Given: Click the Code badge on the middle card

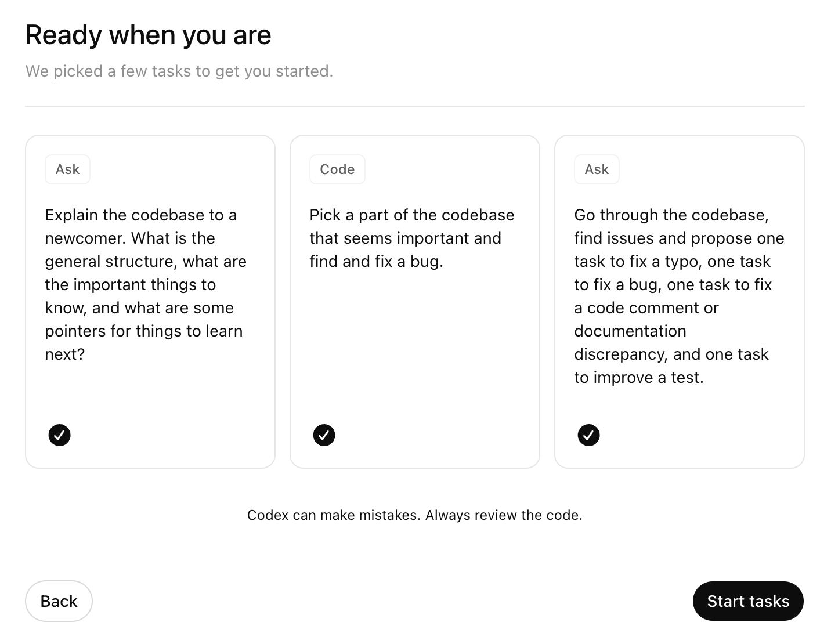Looking at the screenshot, I should click(x=337, y=169).
